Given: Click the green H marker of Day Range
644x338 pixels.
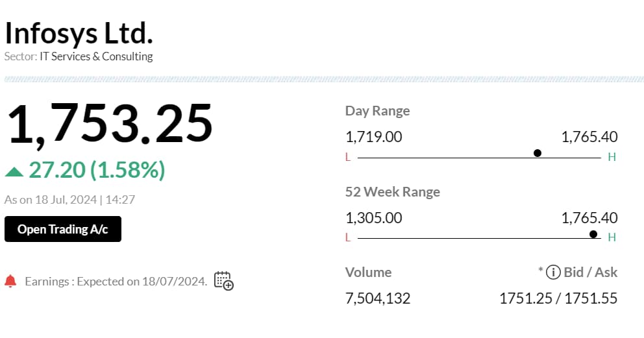Looking at the screenshot, I should [612, 157].
